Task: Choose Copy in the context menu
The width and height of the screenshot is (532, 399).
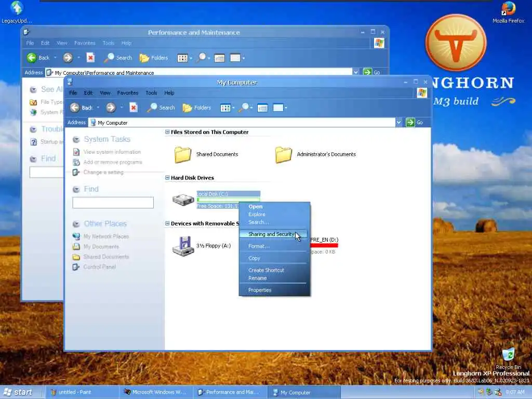Action: [x=274, y=258]
